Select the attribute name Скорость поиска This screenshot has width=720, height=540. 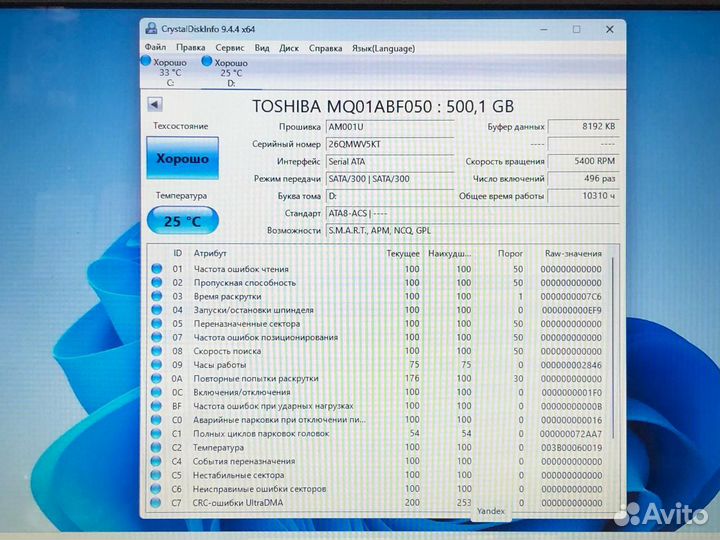[227, 351]
